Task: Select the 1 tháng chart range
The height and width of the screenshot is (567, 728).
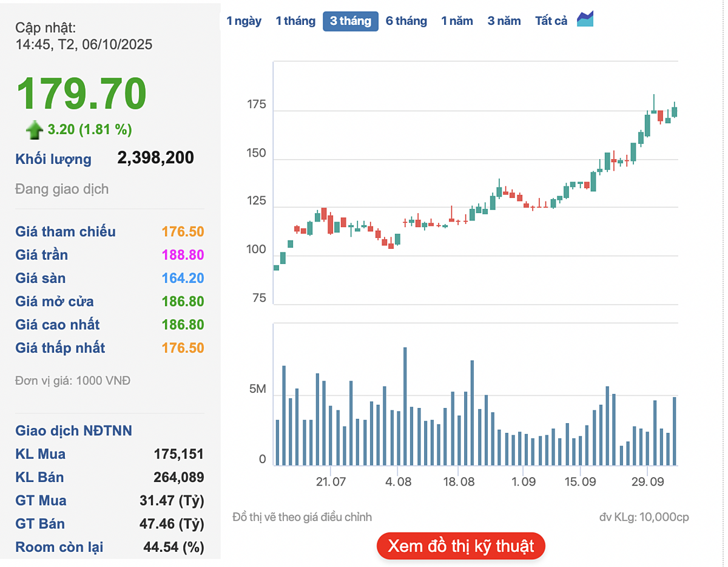Action: click(x=295, y=21)
